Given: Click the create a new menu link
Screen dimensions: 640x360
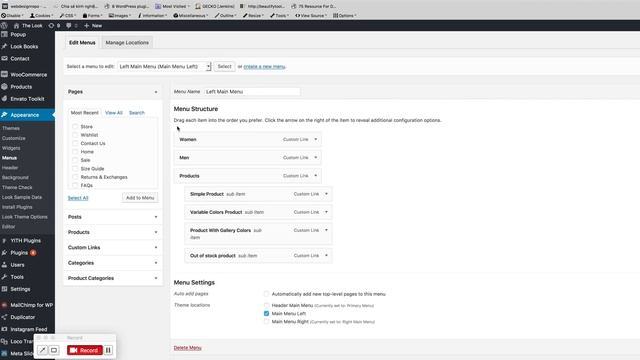Looking at the screenshot, I should tap(264, 67).
